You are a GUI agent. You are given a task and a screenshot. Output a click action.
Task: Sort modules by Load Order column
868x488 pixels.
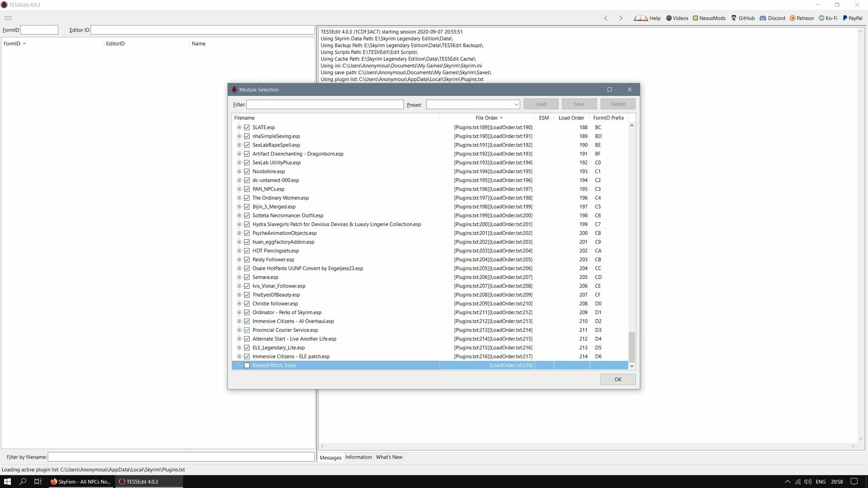[571, 118]
